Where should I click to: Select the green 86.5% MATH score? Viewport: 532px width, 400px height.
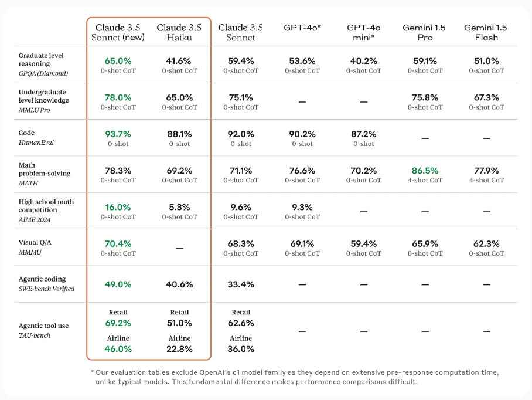click(x=425, y=171)
